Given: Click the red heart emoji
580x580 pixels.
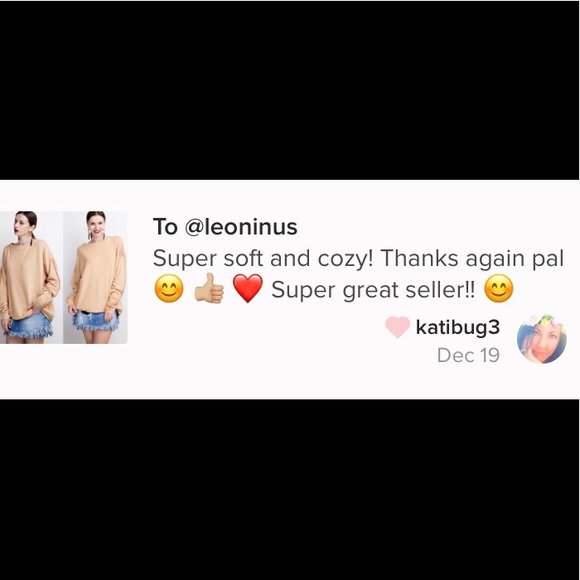Looking at the screenshot, I should tap(248, 289).
